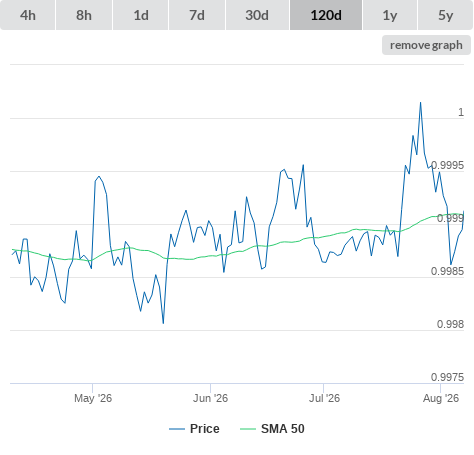Switch to the 8h time range
This screenshot has height=455, width=474.
pos(84,15)
